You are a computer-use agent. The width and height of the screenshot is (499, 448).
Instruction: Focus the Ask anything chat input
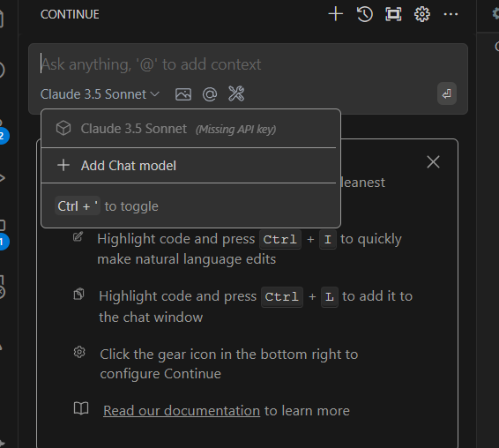point(249,64)
